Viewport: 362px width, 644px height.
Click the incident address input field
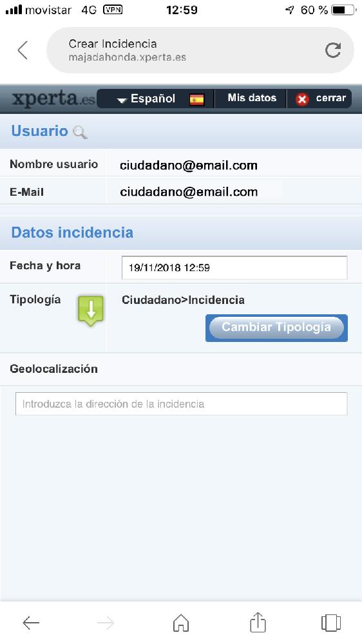181,404
